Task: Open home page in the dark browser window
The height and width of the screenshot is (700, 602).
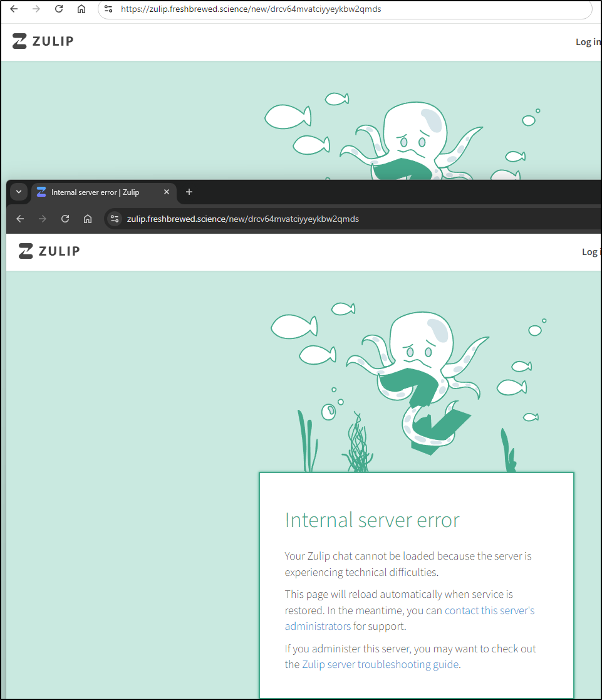Action: (88, 219)
